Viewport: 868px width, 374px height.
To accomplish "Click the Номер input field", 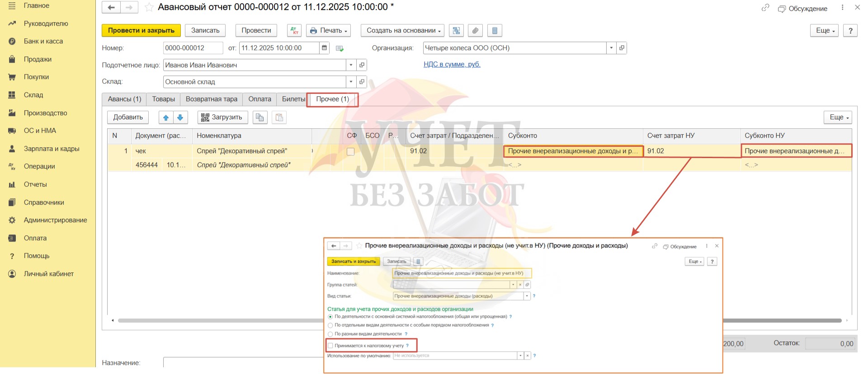I will (193, 48).
